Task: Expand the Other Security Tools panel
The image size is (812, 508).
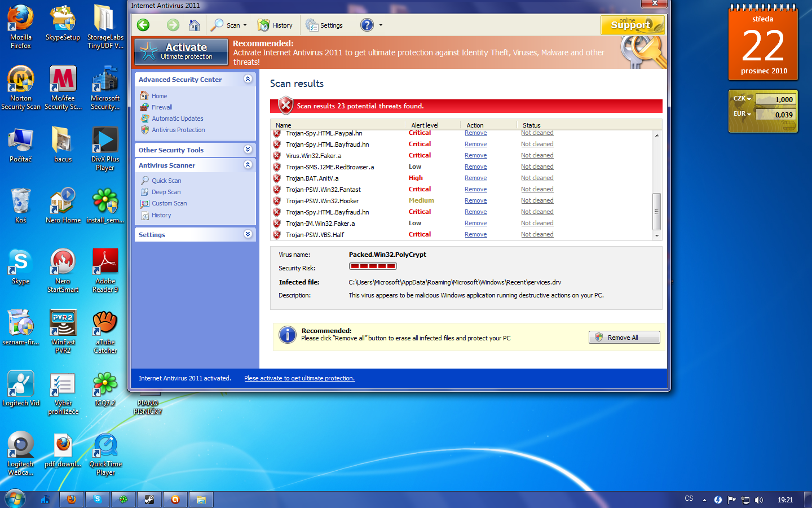Action: coord(248,150)
